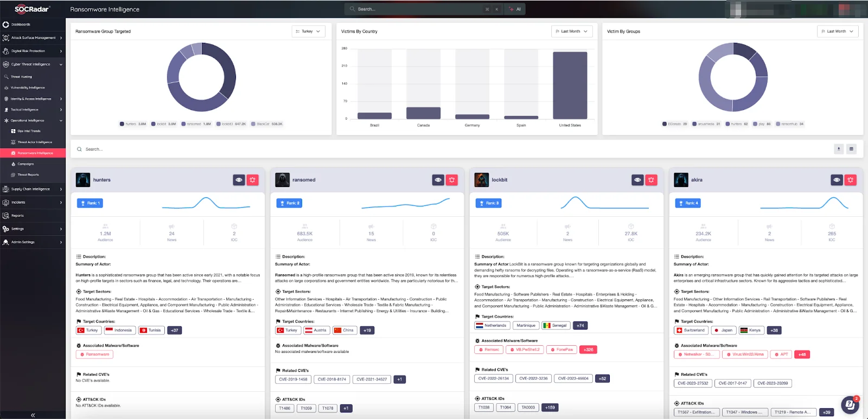
Task: Click the Threat Hunting sidebar icon
Action: [7, 77]
